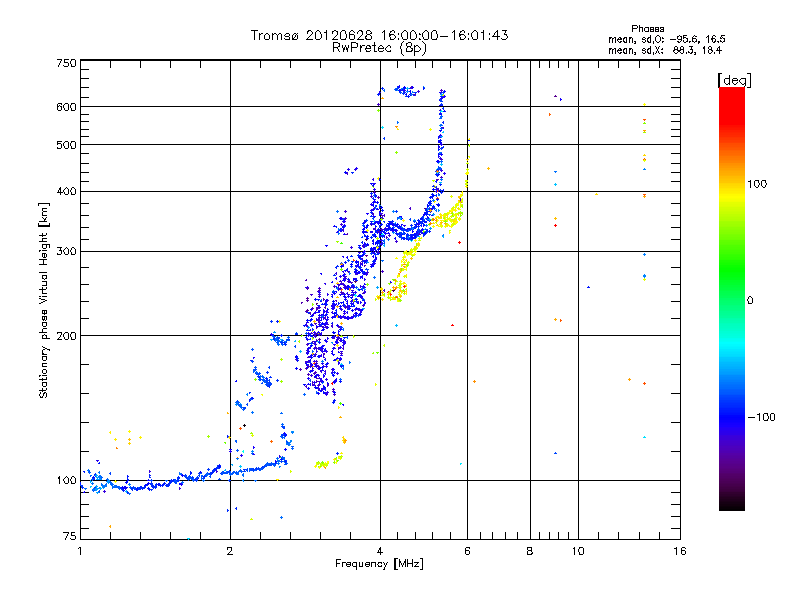Select the "Frequency [MHz]" axis title
The height and width of the screenshot is (600, 800).
[x=379, y=564]
